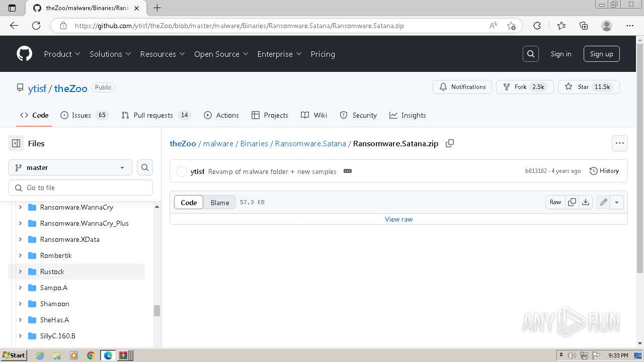Open the Product dropdown menu

click(62, 54)
